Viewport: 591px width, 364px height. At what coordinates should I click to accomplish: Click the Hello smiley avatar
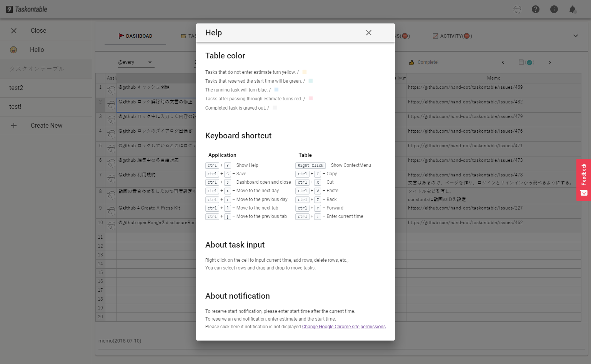coord(13,50)
